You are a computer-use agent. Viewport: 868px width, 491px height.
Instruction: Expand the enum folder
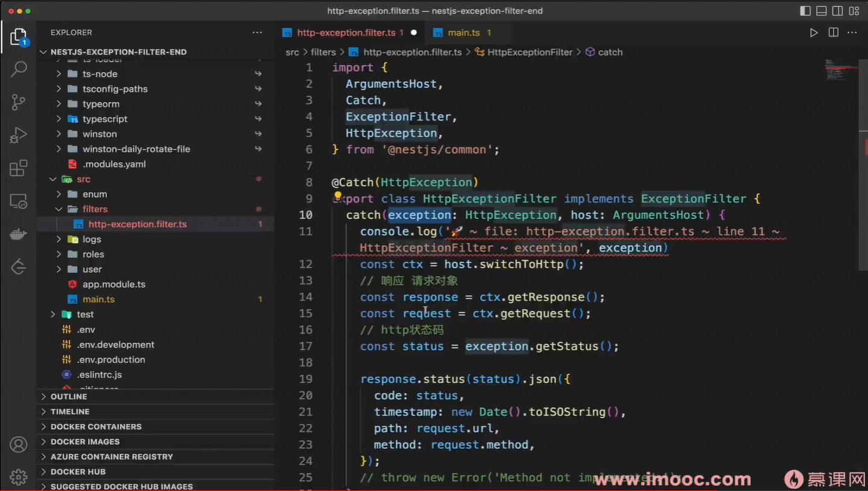(155, 195)
